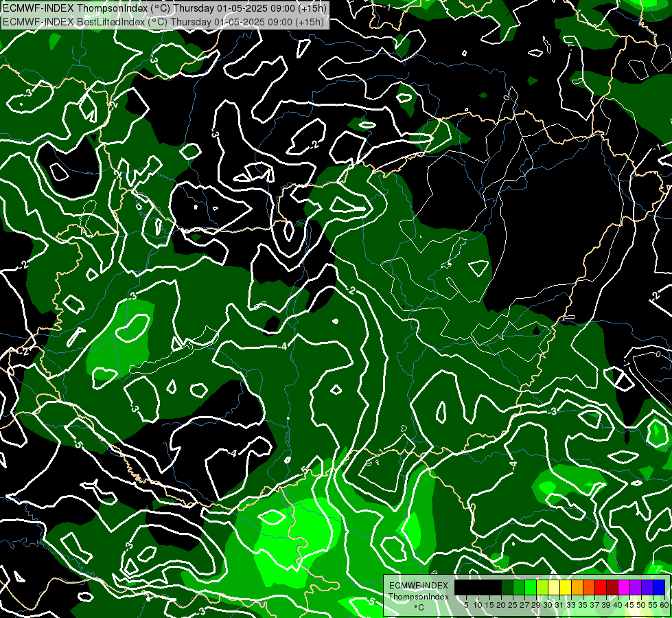Image resolution: width=672 pixels, height=618 pixels.
Task: Click the legend scale value 27
Action: point(524,605)
